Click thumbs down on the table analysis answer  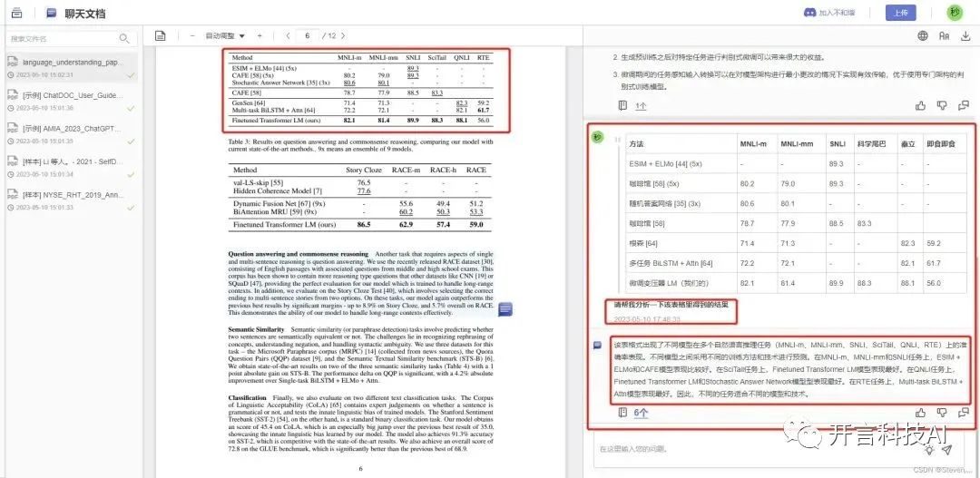[x=942, y=413]
